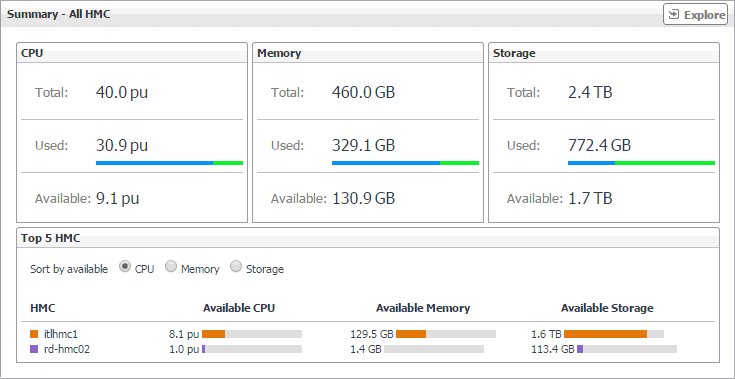Click itlhmc1 Available Storage bar
This screenshot has width=735, height=379.
click(x=614, y=334)
